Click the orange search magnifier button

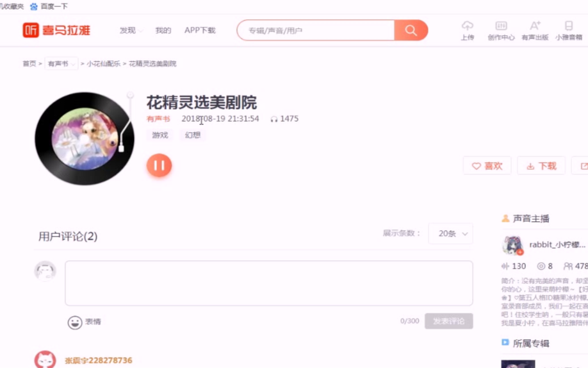[x=411, y=30]
